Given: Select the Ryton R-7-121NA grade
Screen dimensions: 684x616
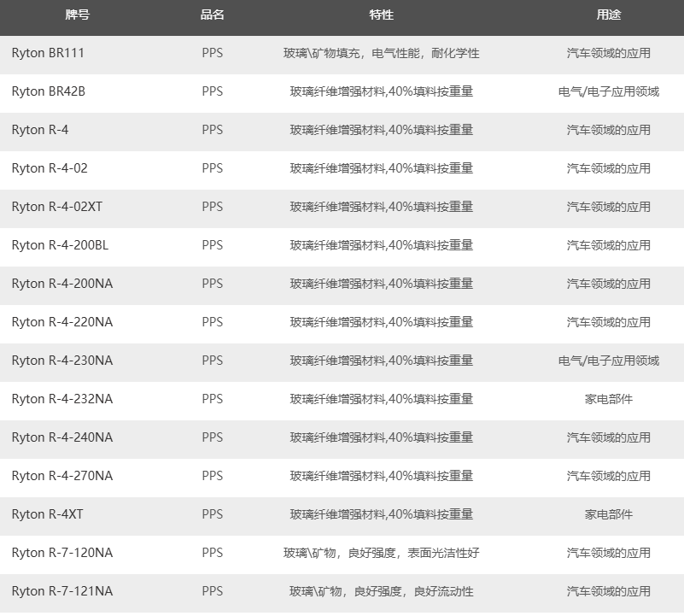Looking at the screenshot, I should pos(61,591).
